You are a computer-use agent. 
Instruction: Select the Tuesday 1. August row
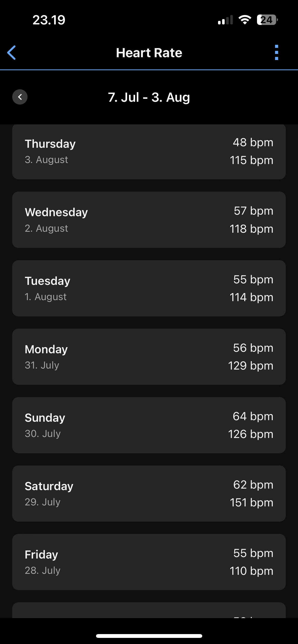tap(149, 288)
